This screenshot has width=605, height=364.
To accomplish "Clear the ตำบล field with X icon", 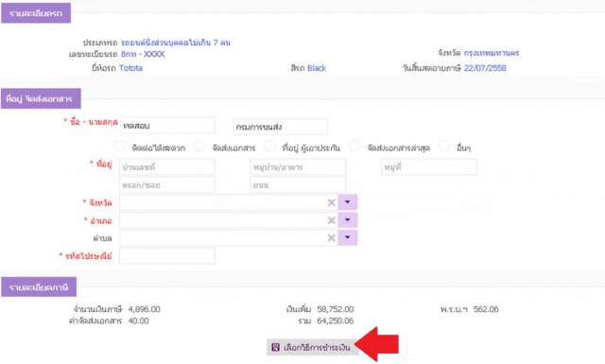I will (x=331, y=238).
